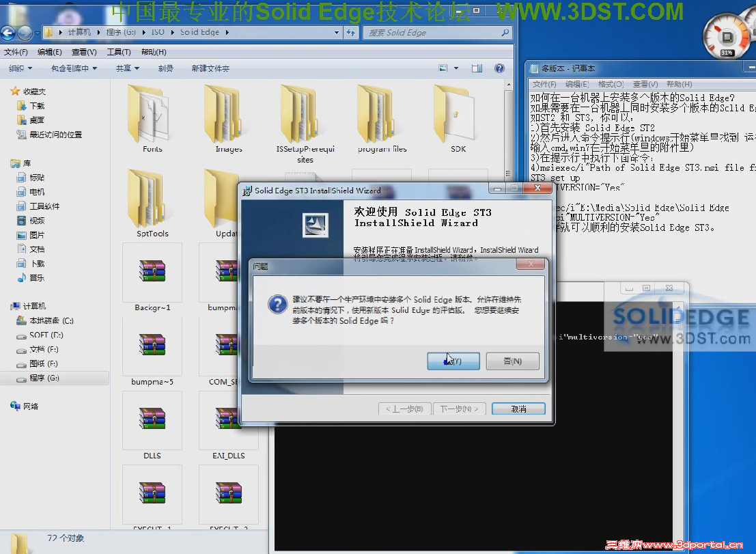Viewport: 756px width, 554px height.
Task: Expand the arrow after ISO in address path
Action: [x=172, y=32]
